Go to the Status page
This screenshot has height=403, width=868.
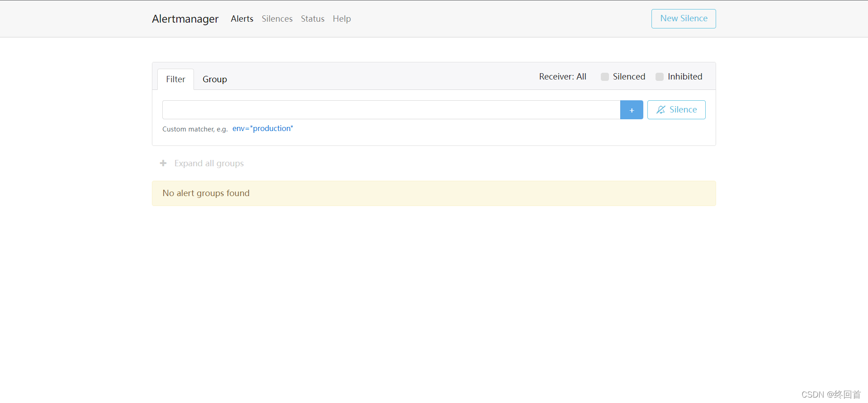pos(313,19)
